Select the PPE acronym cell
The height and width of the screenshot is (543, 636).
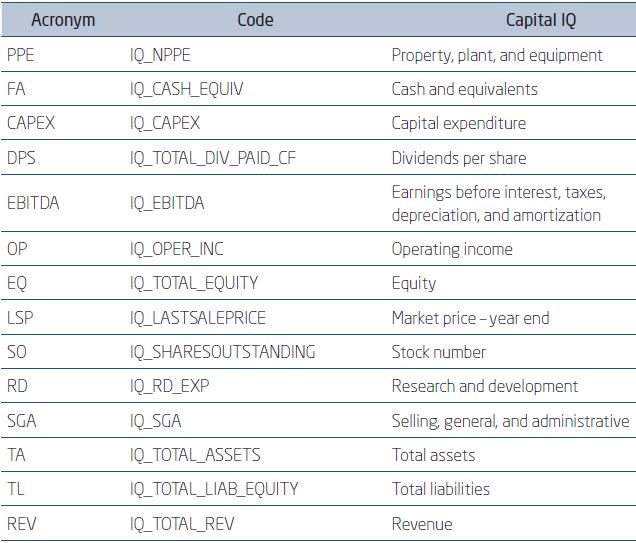pos(20,55)
